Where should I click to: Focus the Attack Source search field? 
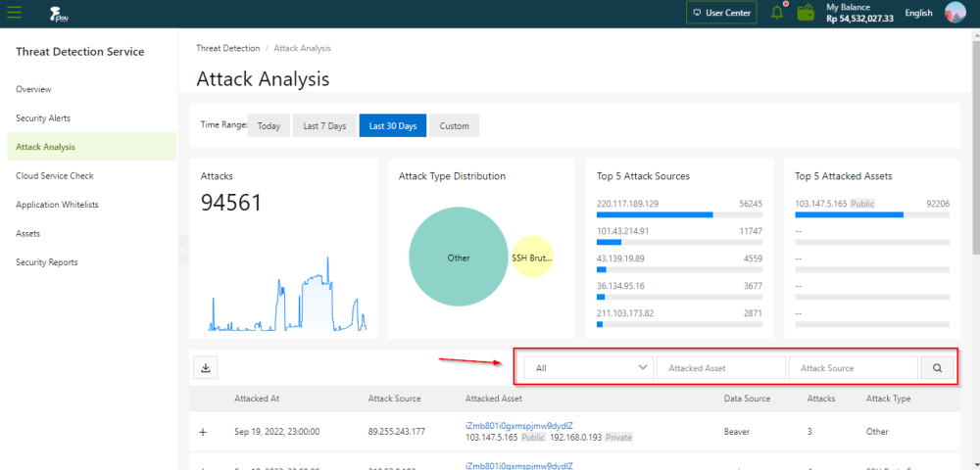tap(854, 368)
